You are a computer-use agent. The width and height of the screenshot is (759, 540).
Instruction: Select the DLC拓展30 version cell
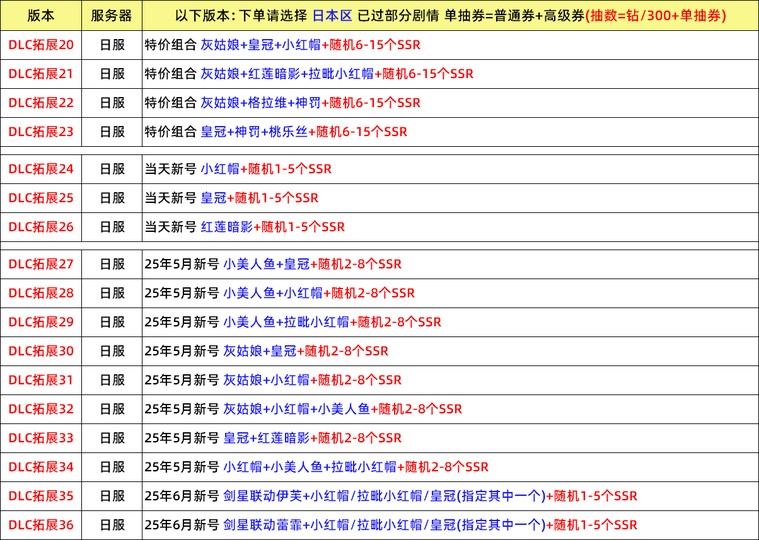point(41,351)
